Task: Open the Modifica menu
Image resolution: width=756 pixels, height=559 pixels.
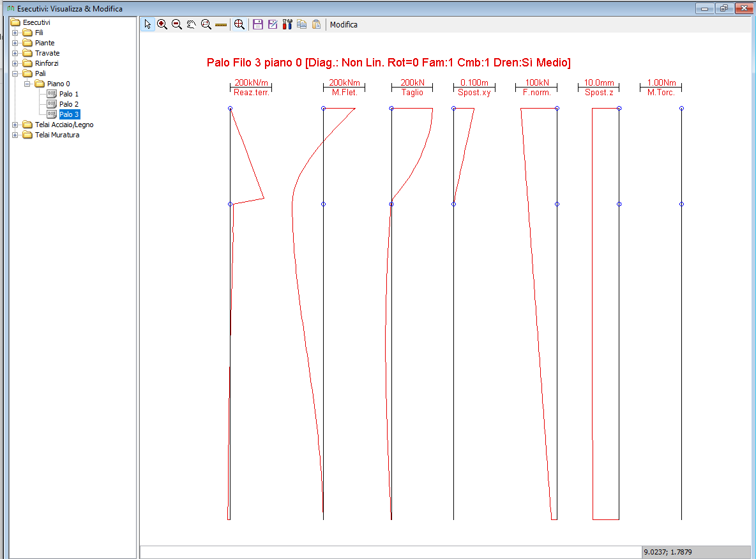Action: point(344,25)
